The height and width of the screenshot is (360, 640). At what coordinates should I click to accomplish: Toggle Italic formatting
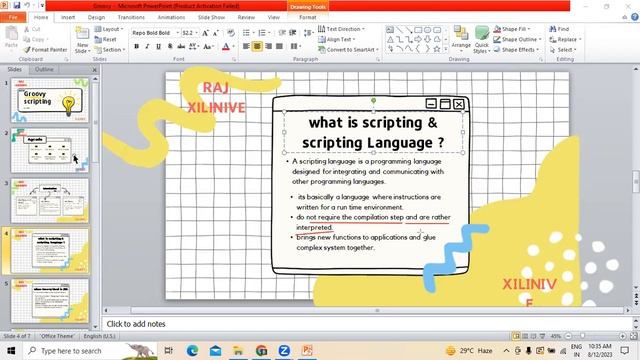(147, 46)
